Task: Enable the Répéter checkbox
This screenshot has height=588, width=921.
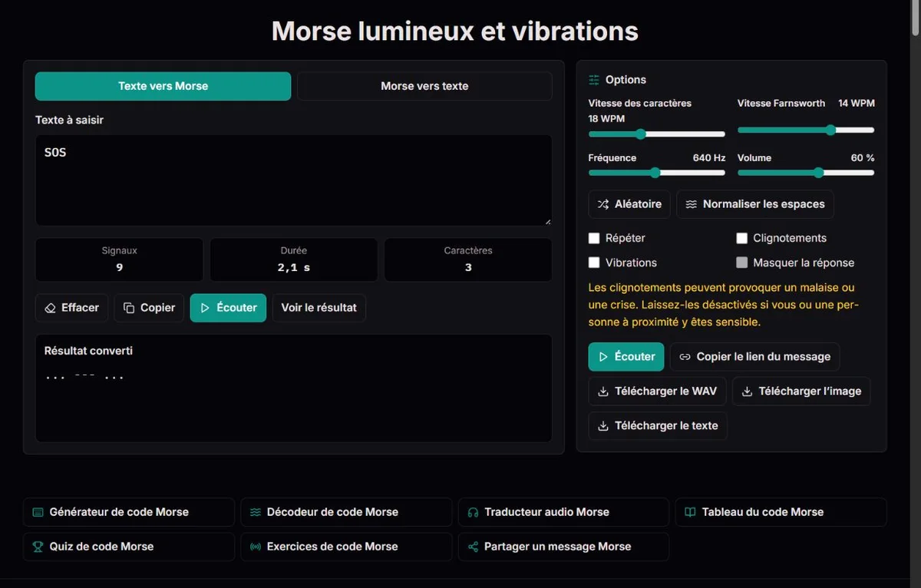Action: point(594,238)
